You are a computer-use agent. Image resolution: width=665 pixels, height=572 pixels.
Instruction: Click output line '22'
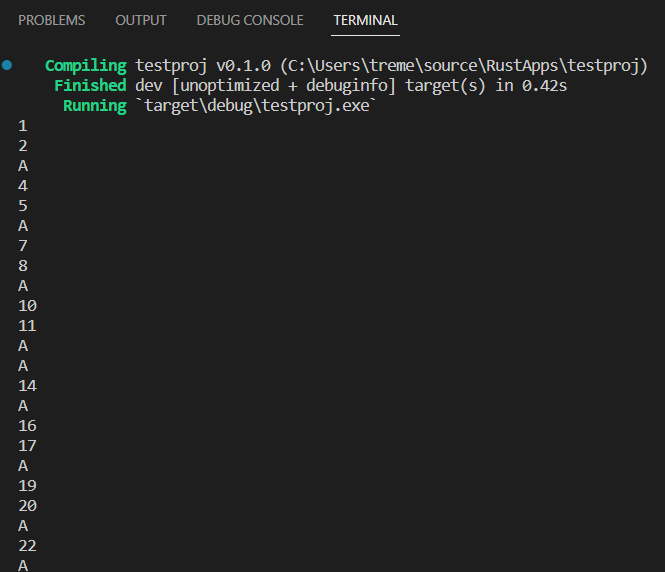click(x=28, y=546)
